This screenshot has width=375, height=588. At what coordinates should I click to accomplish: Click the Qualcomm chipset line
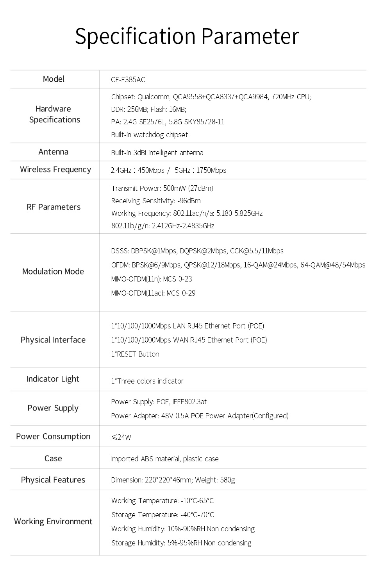click(x=211, y=97)
